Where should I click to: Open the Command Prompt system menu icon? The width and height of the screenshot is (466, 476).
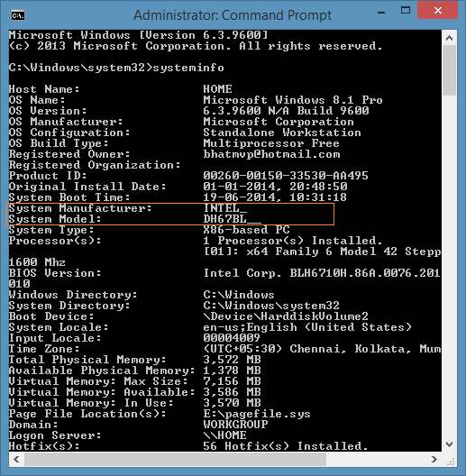(18, 15)
